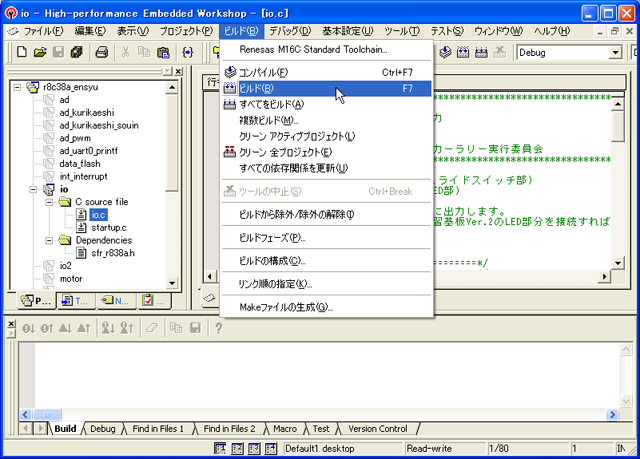Viewport: 640px width, 459px height.
Task: Choose すべてをビルド(A) from menu
Action: (326, 104)
